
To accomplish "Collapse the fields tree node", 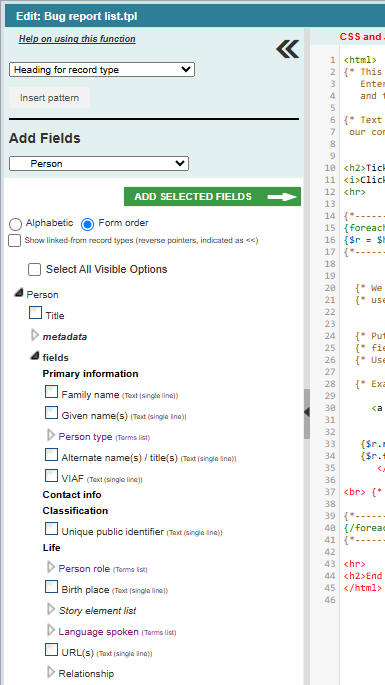I will [35, 356].
